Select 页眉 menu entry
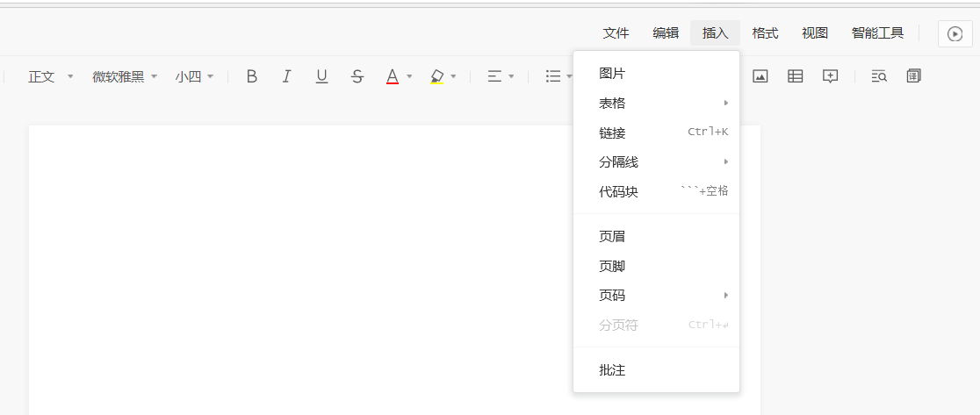The width and height of the screenshot is (980, 415). pyautogui.click(x=656, y=237)
